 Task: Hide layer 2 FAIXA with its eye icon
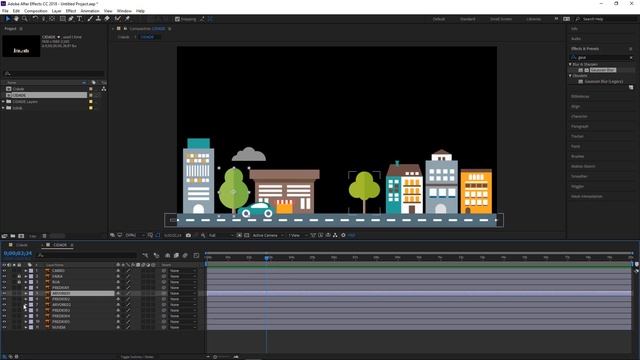click(x=4, y=276)
